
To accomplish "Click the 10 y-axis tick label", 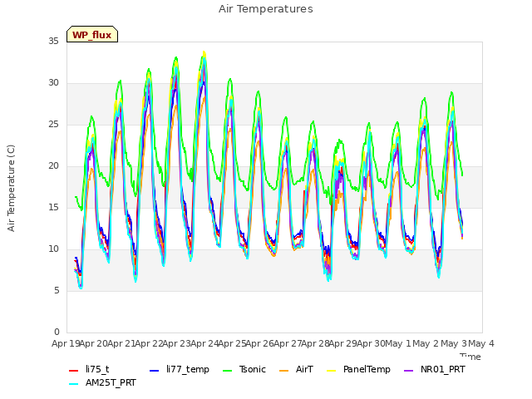I will [x=53, y=249].
